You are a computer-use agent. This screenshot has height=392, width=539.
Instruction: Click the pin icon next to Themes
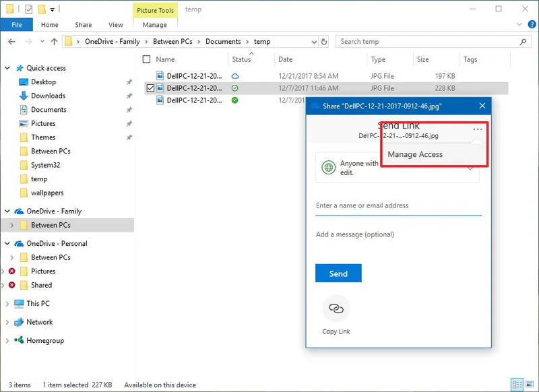[x=129, y=137]
